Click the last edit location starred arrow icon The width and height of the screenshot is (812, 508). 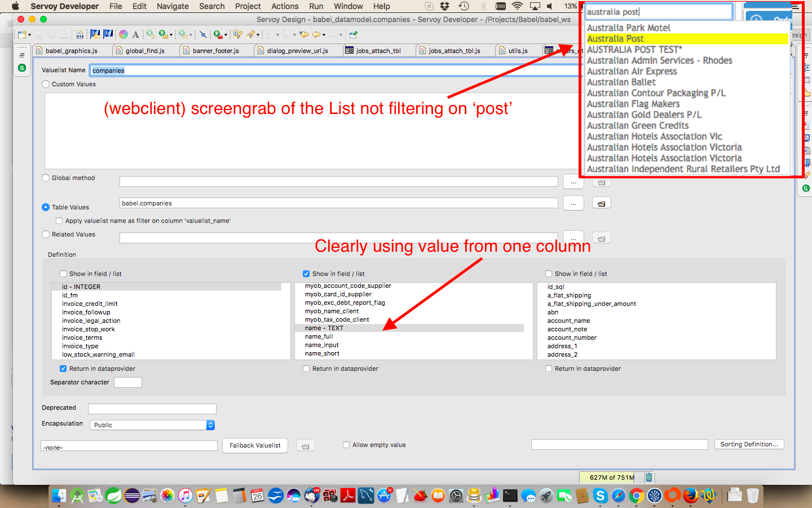pyautogui.click(x=304, y=34)
